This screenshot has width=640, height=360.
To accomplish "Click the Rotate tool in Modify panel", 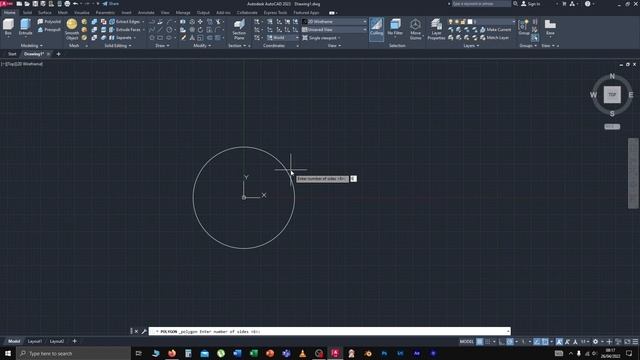I will (x=200, y=30).
